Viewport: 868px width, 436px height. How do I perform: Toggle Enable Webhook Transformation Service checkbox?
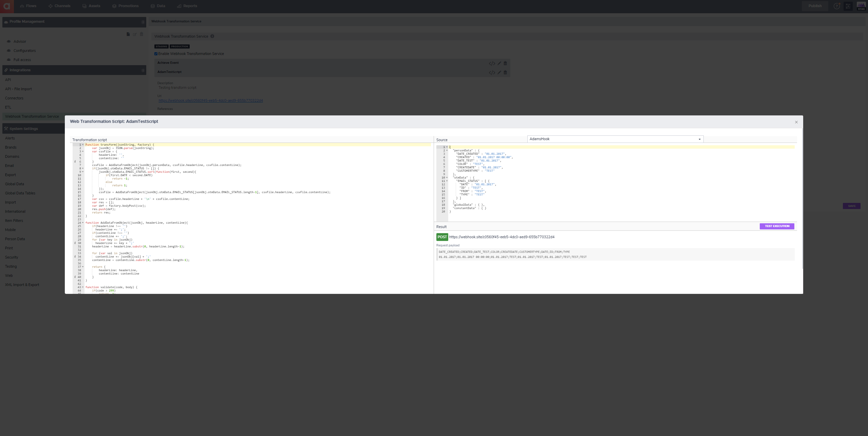[156, 54]
